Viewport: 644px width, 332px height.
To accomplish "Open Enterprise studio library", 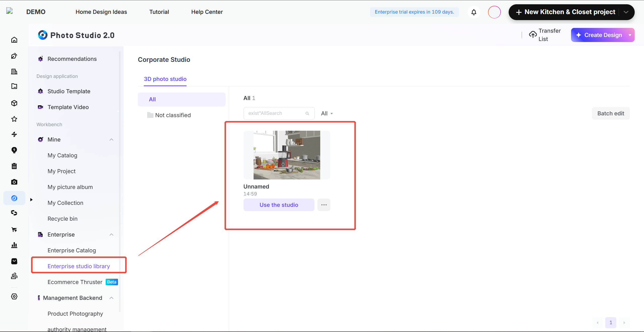I will [79, 266].
